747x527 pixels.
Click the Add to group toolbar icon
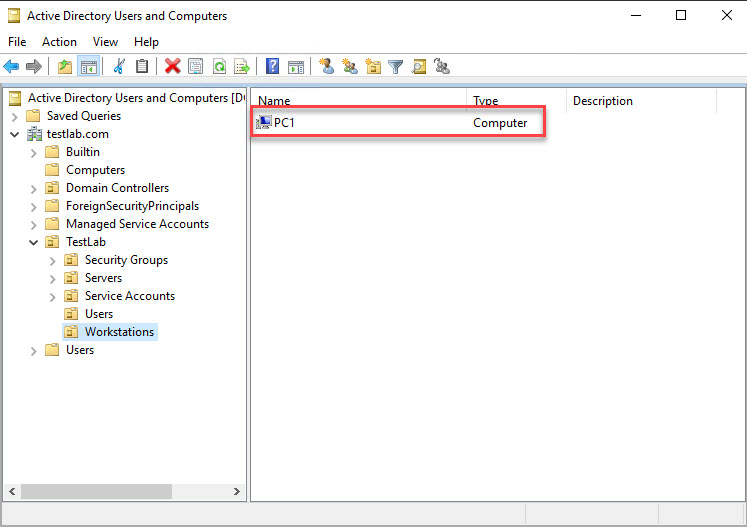tap(442, 66)
